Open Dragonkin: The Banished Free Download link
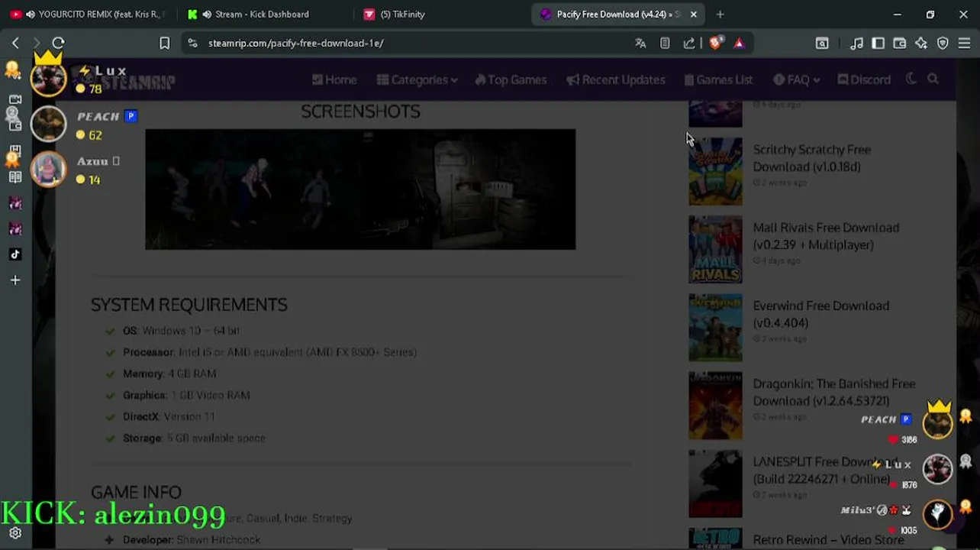Image resolution: width=980 pixels, height=550 pixels. click(834, 392)
